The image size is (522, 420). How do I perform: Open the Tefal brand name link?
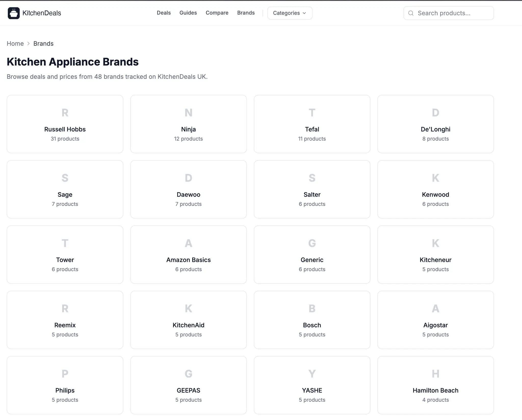(x=312, y=129)
